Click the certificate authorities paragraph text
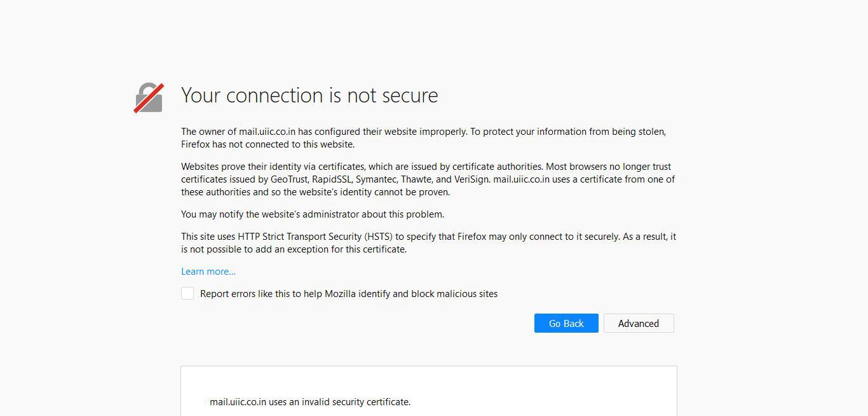The image size is (868, 416). pos(428,179)
